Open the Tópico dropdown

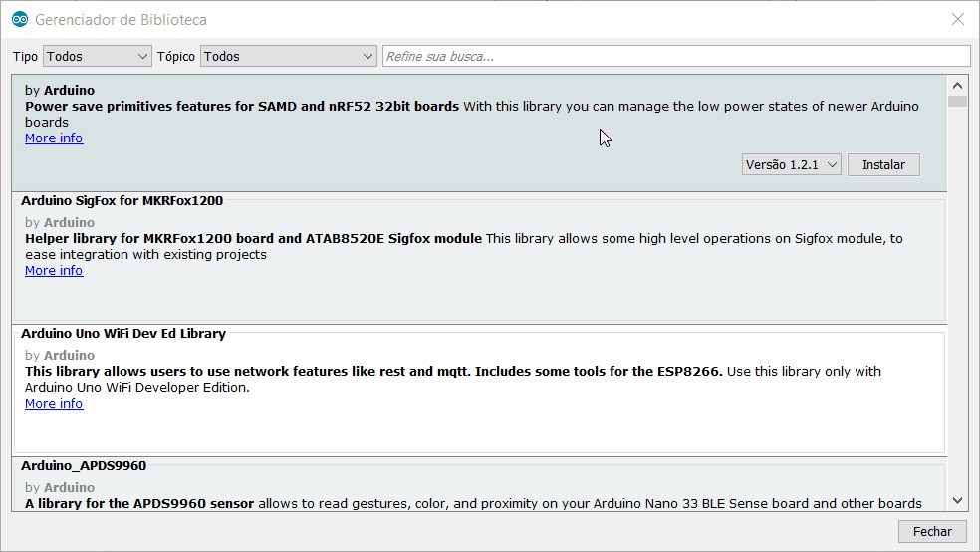288,56
